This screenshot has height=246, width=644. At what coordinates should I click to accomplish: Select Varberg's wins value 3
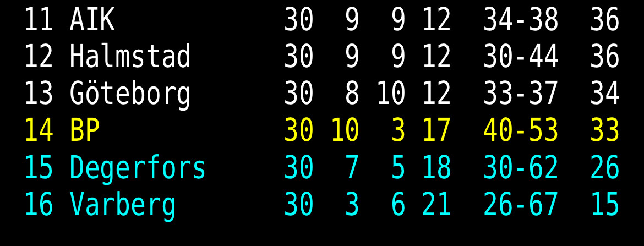click(x=352, y=205)
